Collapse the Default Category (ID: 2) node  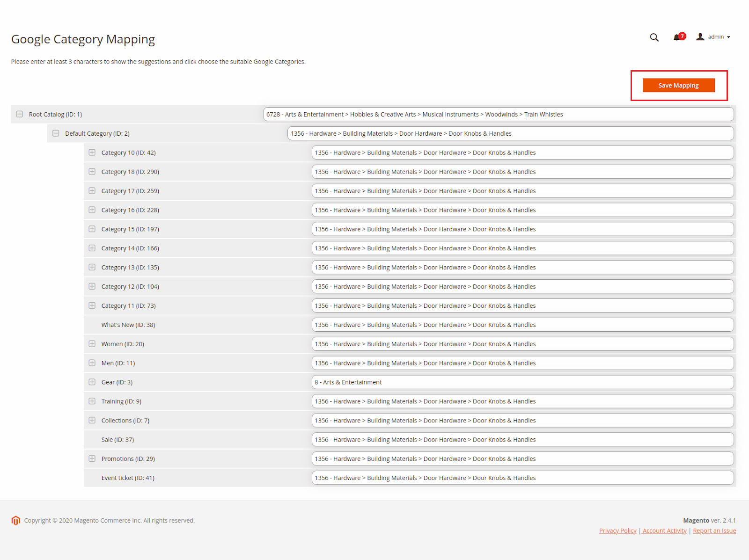point(56,133)
